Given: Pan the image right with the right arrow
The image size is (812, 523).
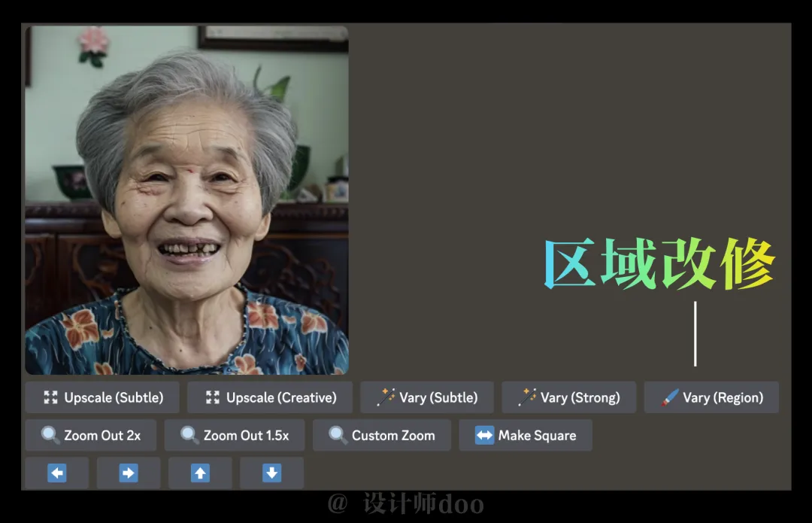Looking at the screenshot, I should coord(129,473).
